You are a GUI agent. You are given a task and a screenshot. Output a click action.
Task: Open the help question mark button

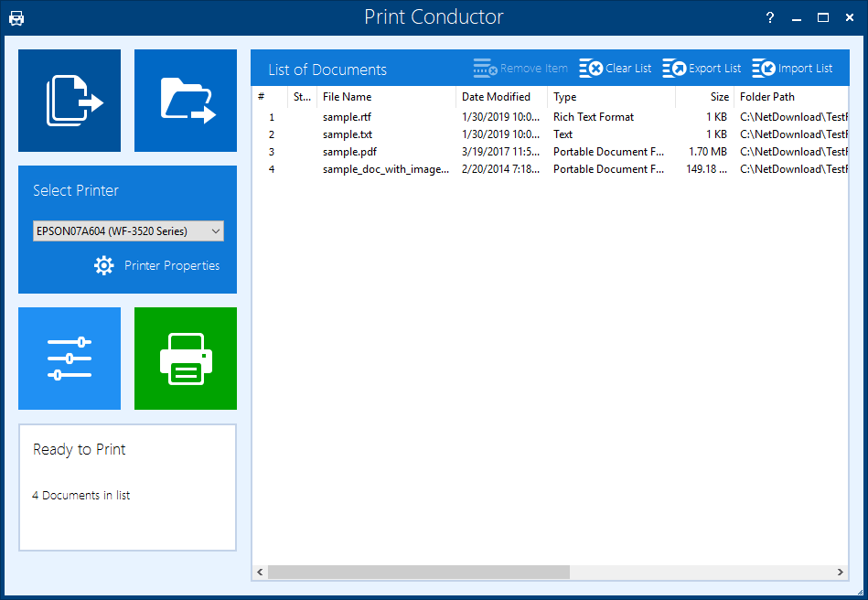pos(769,17)
